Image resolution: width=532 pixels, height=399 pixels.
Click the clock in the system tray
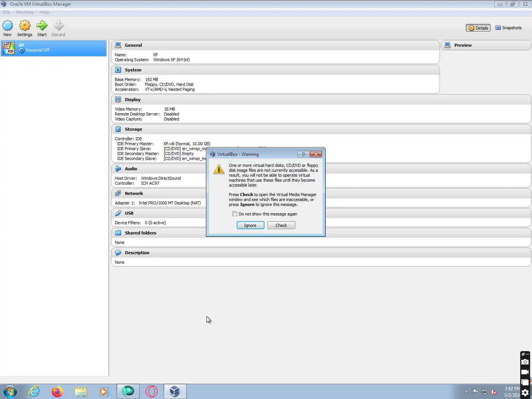pyautogui.click(x=512, y=392)
